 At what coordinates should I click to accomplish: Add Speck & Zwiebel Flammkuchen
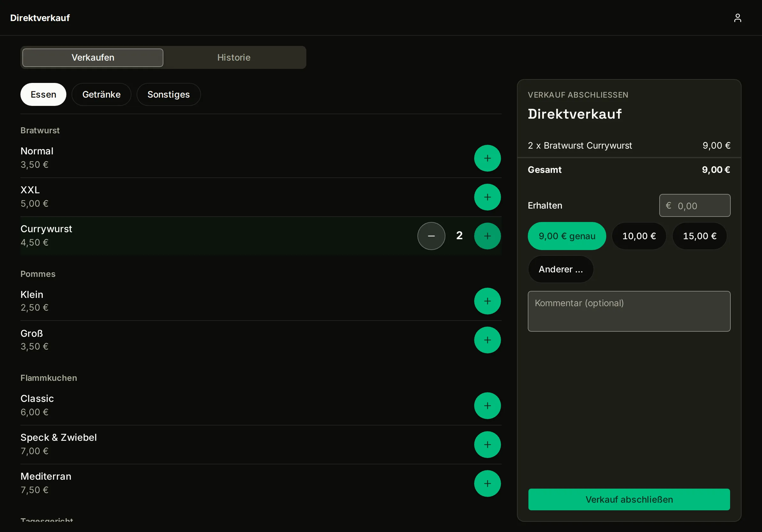(487, 444)
